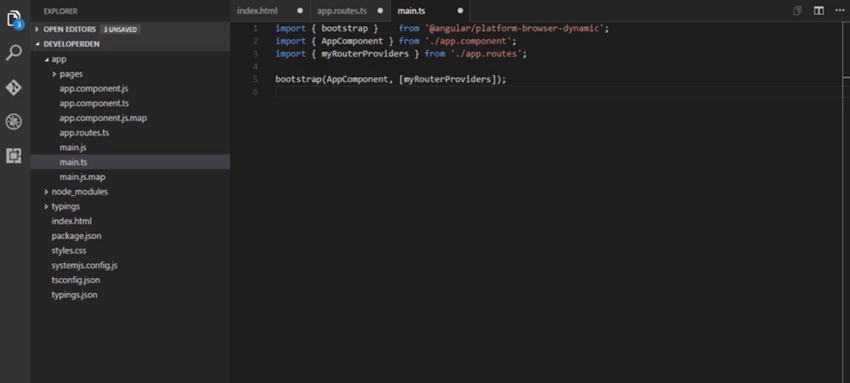Place cursor on empty line 6

click(x=558, y=92)
